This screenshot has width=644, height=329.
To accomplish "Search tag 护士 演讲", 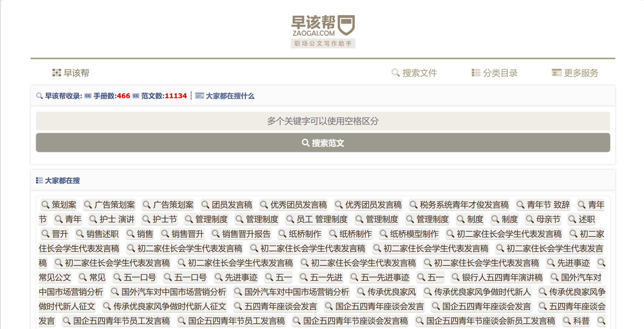I will [112, 219].
